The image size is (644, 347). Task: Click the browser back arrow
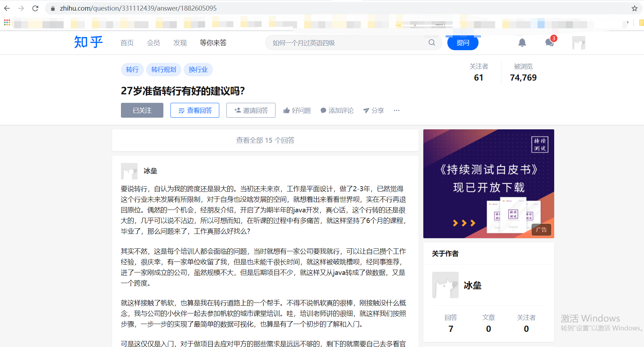(x=7, y=8)
